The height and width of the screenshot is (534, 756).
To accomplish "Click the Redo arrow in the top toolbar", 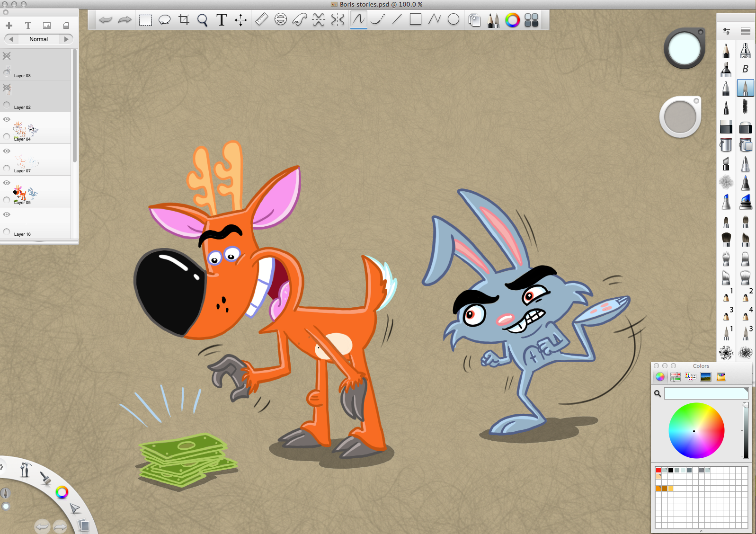I will click(x=125, y=20).
